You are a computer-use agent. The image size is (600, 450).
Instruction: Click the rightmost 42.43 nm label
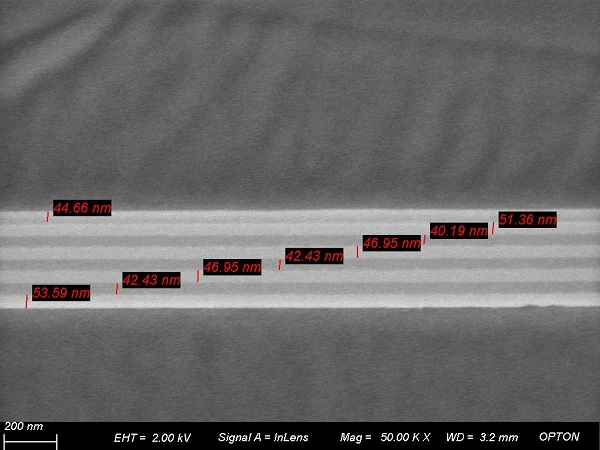pos(314,256)
